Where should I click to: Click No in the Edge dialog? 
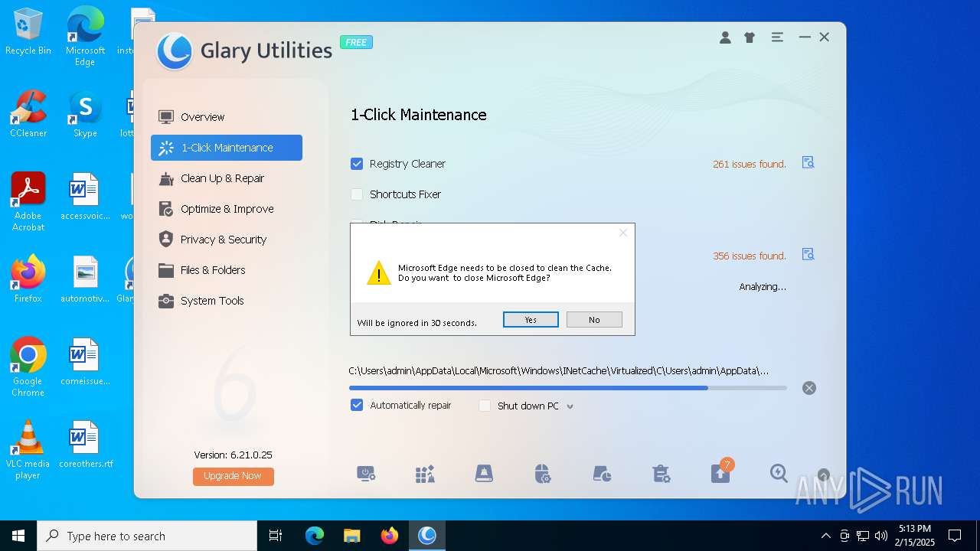click(x=594, y=320)
